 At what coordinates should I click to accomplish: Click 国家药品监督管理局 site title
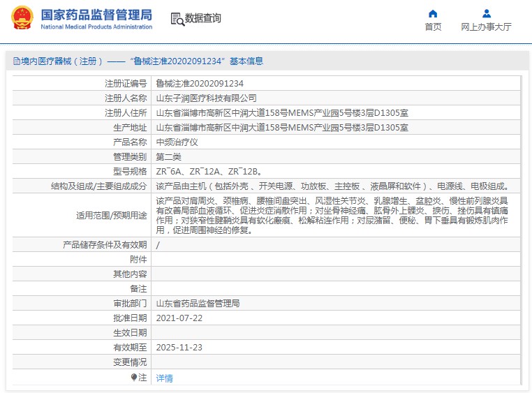(96, 15)
